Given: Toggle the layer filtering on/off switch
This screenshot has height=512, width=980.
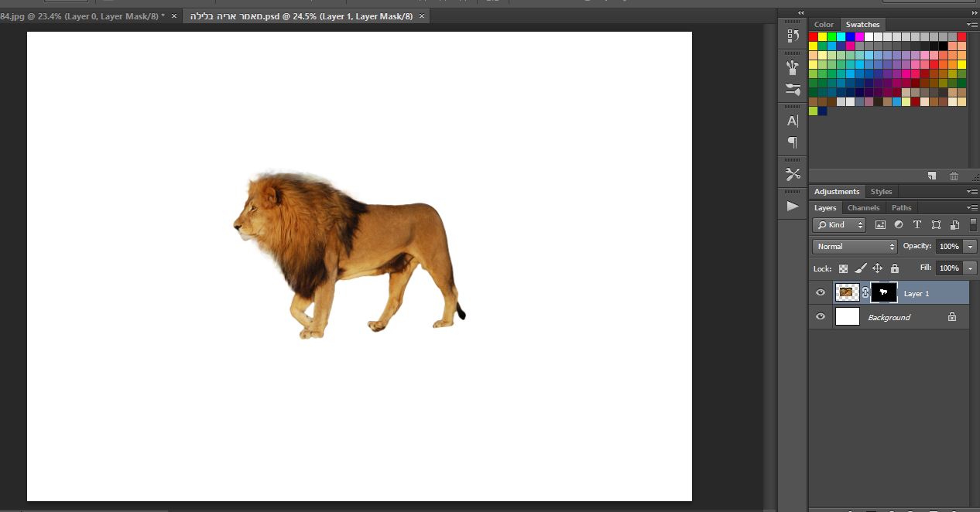Looking at the screenshot, I should pos(973,224).
